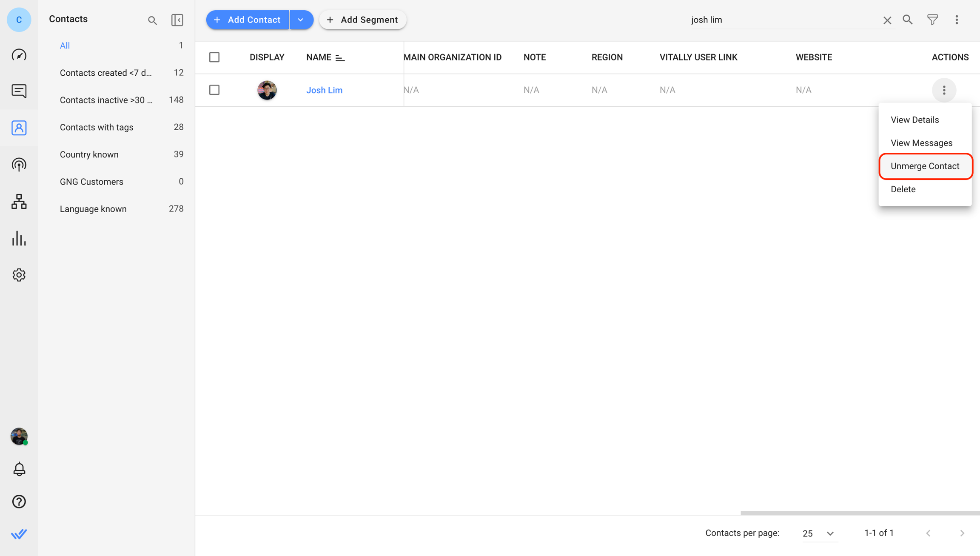Expand the Add Contact dropdown arrow
Viewport: 980px width, 556px height.
click(x=301, y=20)
